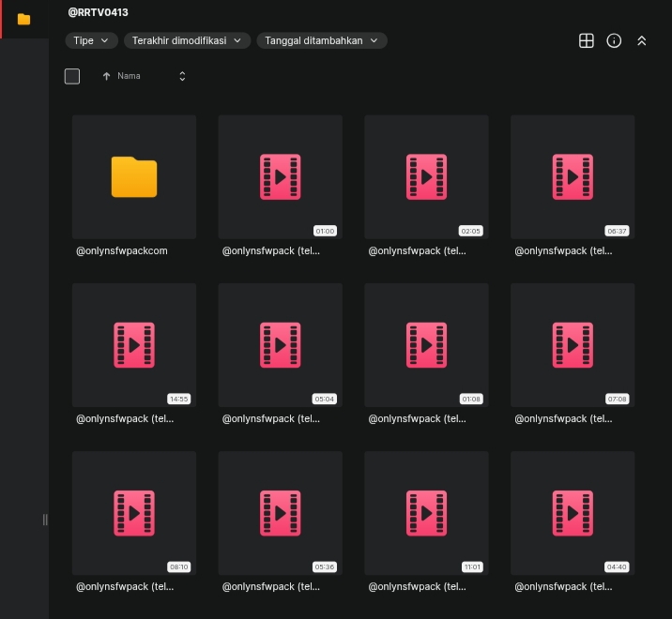
Task: Expand Terakhir dimodifikasi filter dropdown
Action: pyautogui.click(x=187, y=40)
